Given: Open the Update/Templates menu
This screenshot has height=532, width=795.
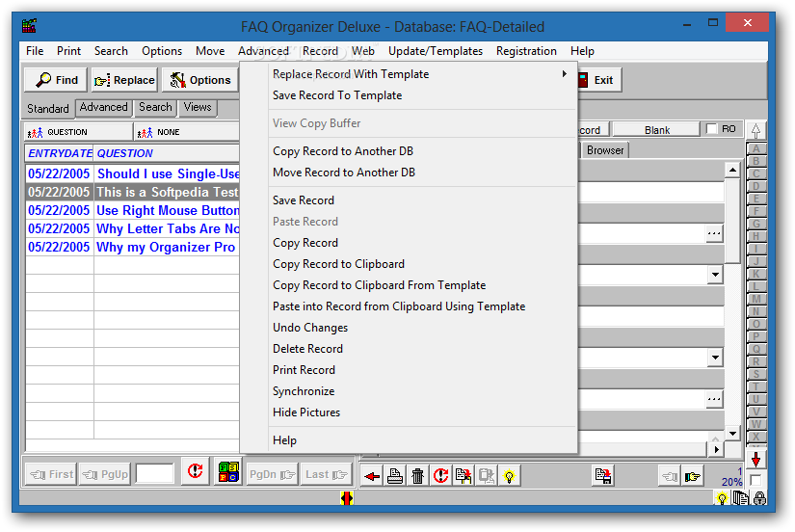Looking at the screenshot, I should tap(435, 51).
